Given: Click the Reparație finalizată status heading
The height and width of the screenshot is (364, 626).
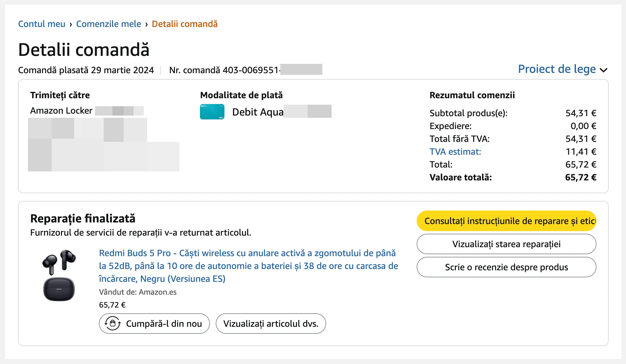Looking at the screenshot, I should tap(83, 219).
